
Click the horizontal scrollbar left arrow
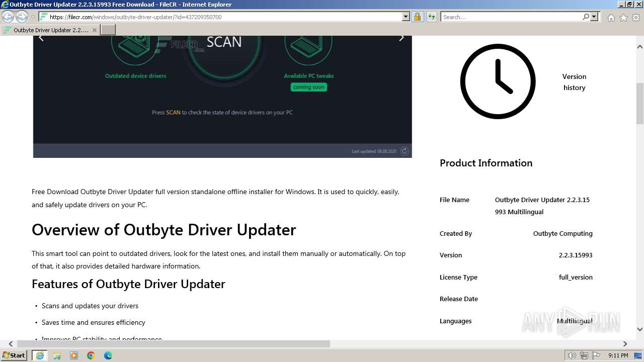(x=11, y=344)
